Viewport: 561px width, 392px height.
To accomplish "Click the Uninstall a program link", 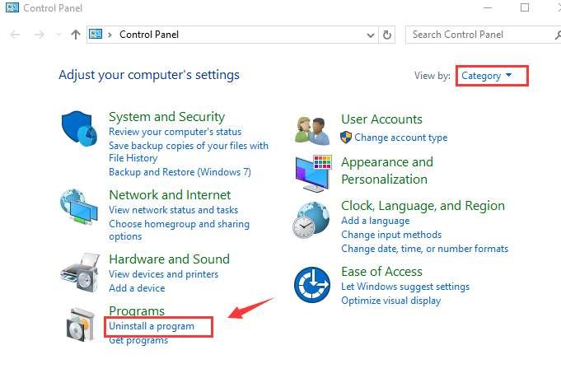I will point(152,326).
